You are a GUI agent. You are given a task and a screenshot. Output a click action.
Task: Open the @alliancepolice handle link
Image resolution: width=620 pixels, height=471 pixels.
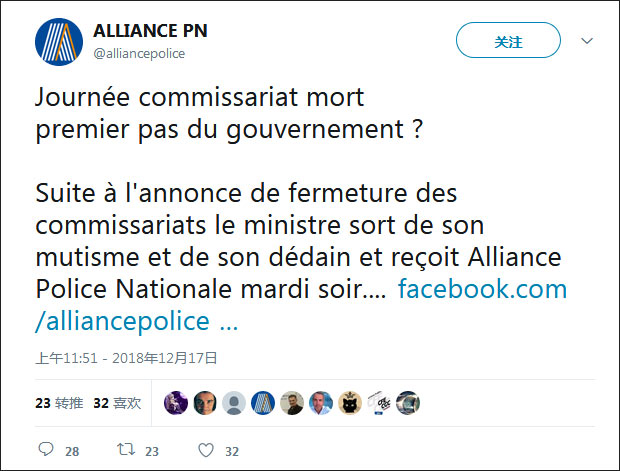tap(139, 54)
